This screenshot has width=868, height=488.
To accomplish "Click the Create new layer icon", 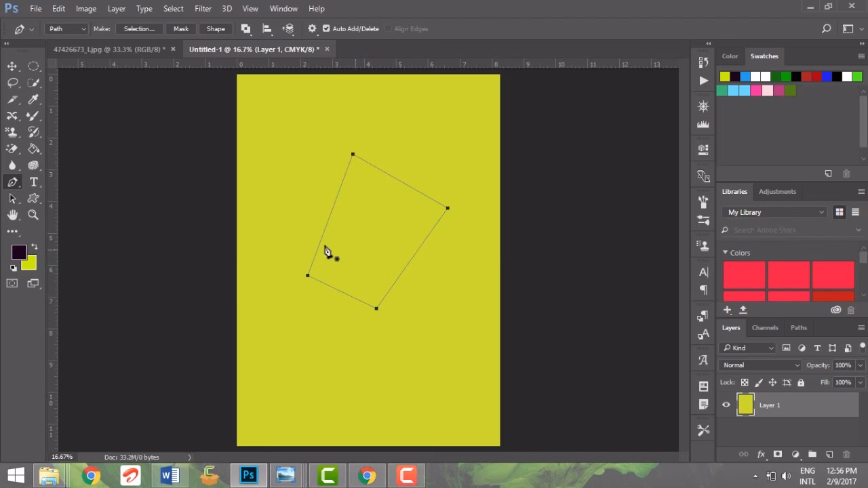I will point(829,454).
